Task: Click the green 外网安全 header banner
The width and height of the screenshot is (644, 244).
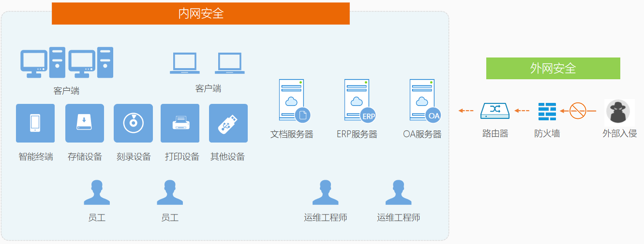Action: pyautogui.click(x=553, y=68)
